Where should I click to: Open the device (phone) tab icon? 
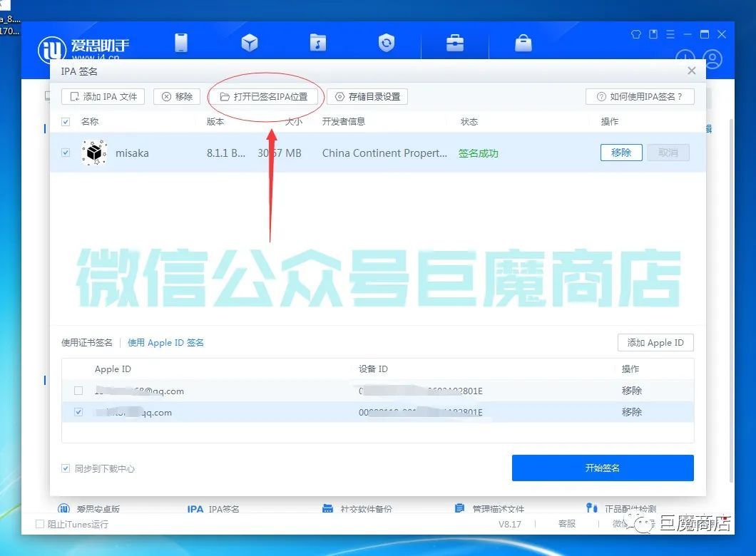[181, 42]
